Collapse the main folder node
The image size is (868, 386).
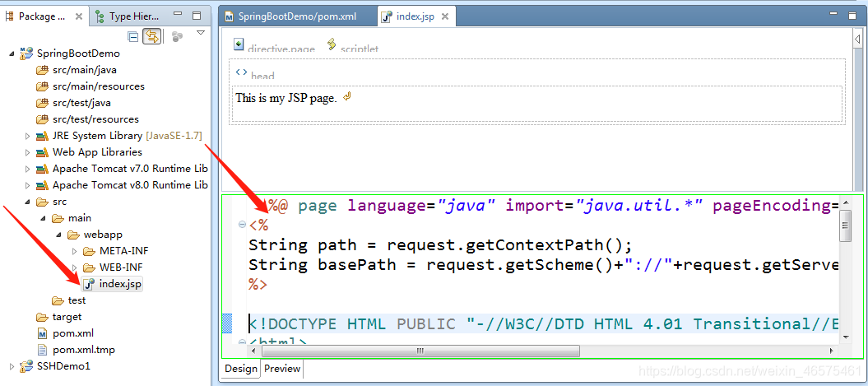43,218
